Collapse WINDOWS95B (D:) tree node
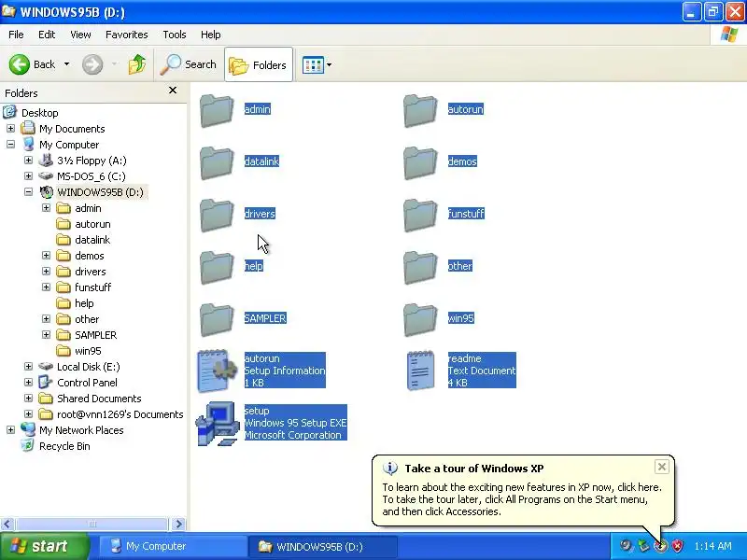The width and height of the screenshot is (747, 560). (x=29, y=192)
